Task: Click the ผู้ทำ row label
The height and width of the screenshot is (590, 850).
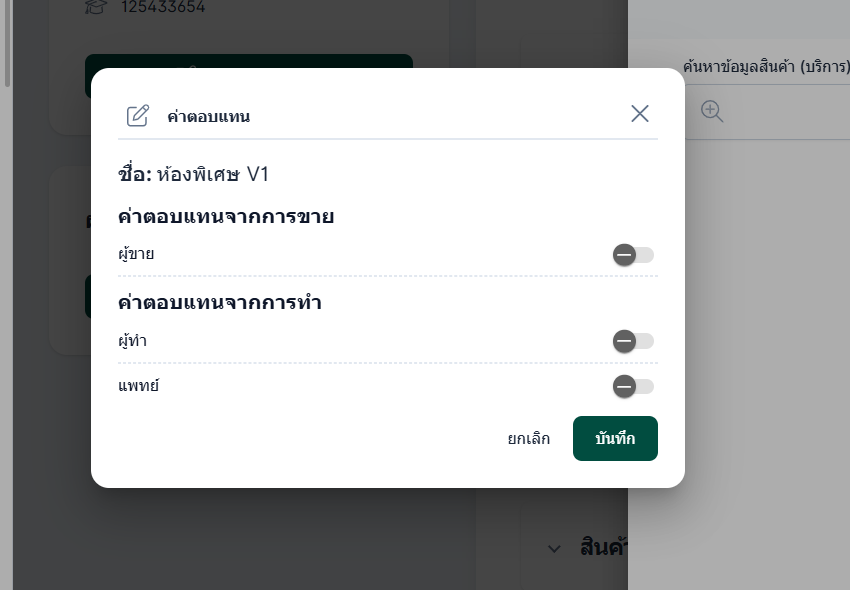Action: click(x=132, y=341)
